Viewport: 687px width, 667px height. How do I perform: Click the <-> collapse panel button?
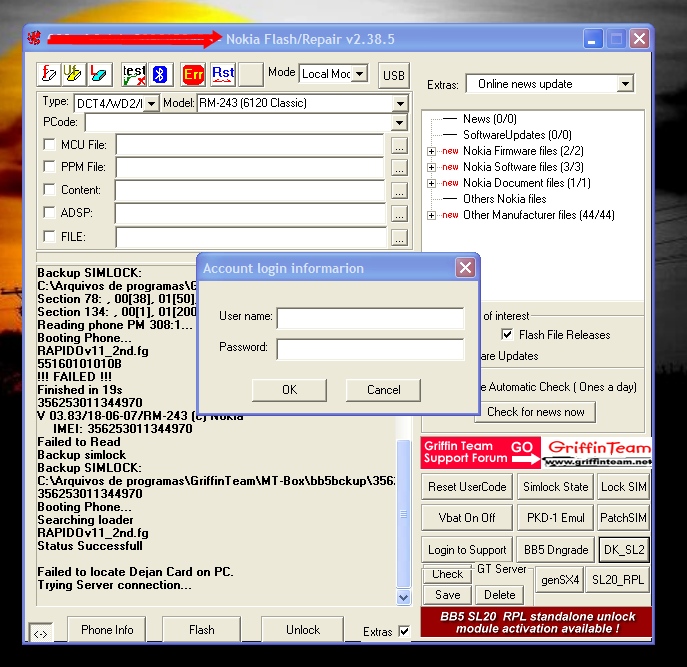point(40,633)
